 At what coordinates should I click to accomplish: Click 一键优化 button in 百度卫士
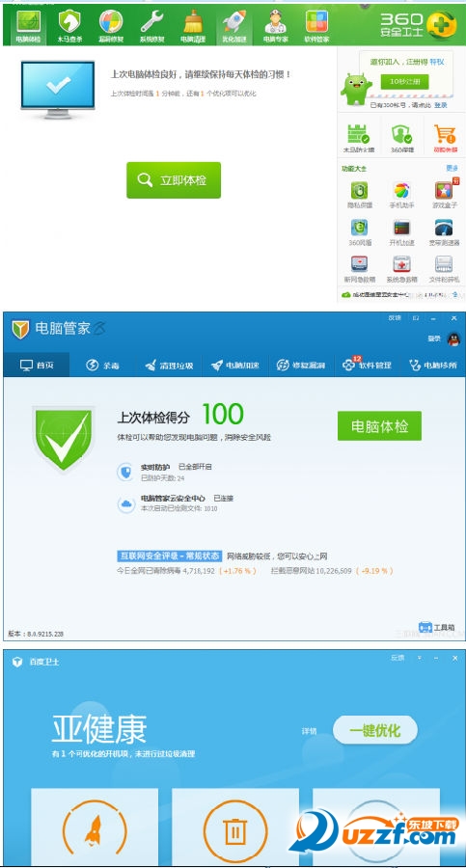pos(375,730)
